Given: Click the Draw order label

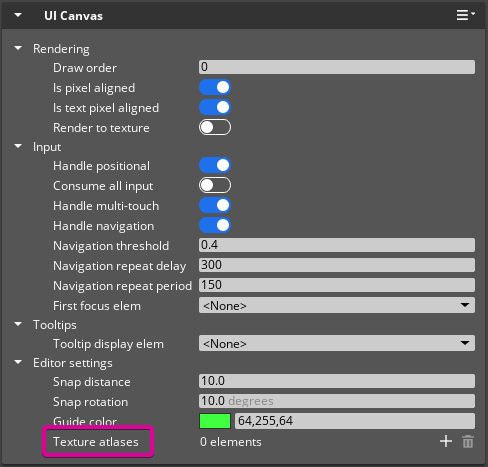Looking at the screenshot, I should [85, 68].
